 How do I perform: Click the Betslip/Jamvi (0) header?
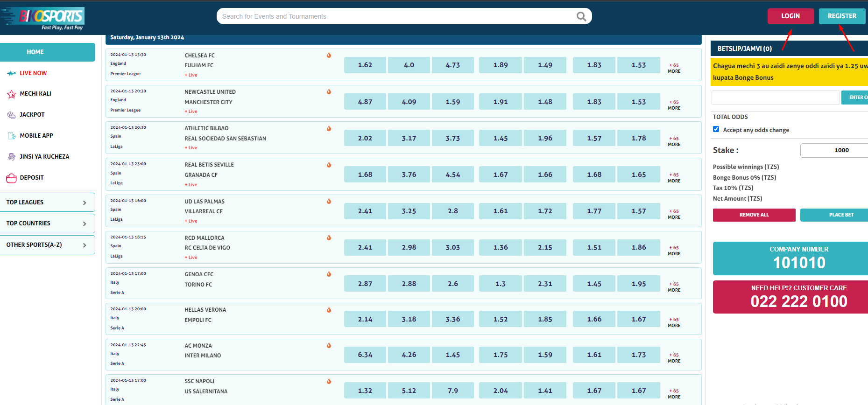click(x=789, y=49)
